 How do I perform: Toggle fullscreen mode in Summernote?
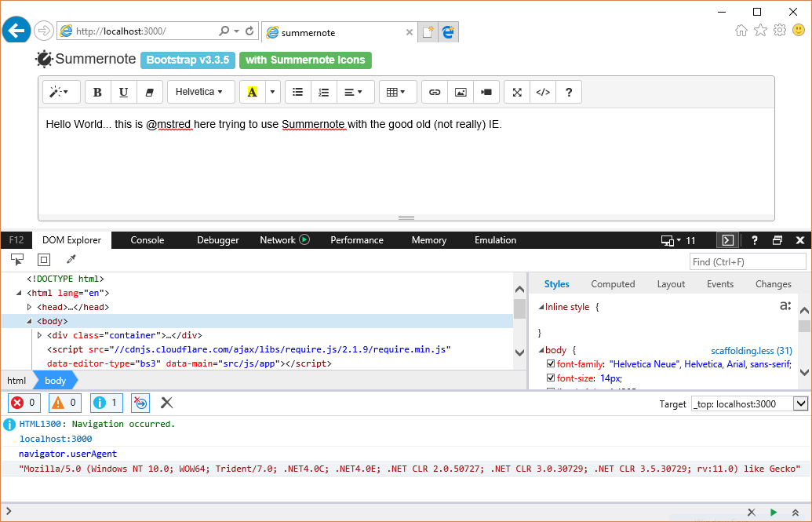click(516, 92)
